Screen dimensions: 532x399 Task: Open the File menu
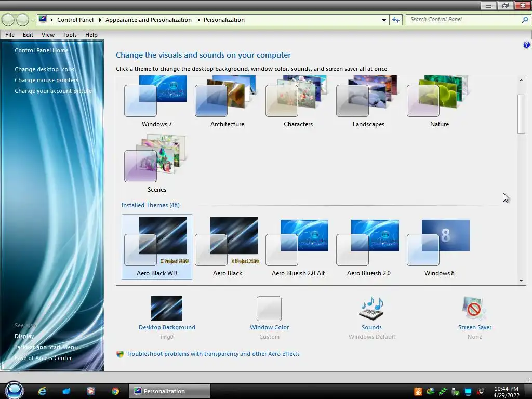[x=10, y=35]
